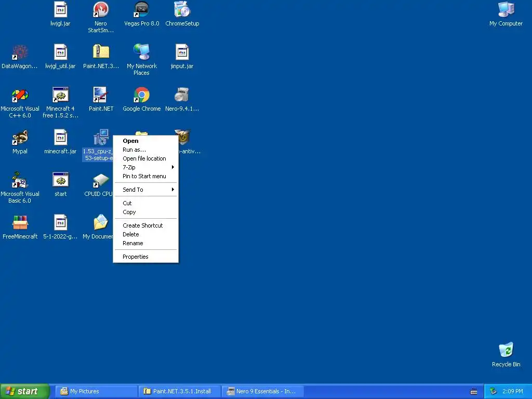Switch to Nero 9 Essentials taskbar window
532x399 pixels.
coord(262,391)
